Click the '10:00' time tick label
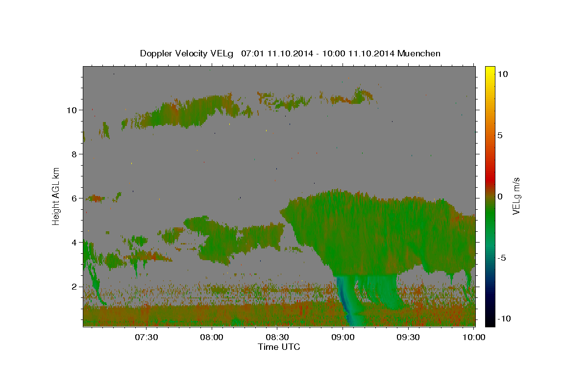The width and height of the screenshot is (588, 392). click(x=473, y=337)
